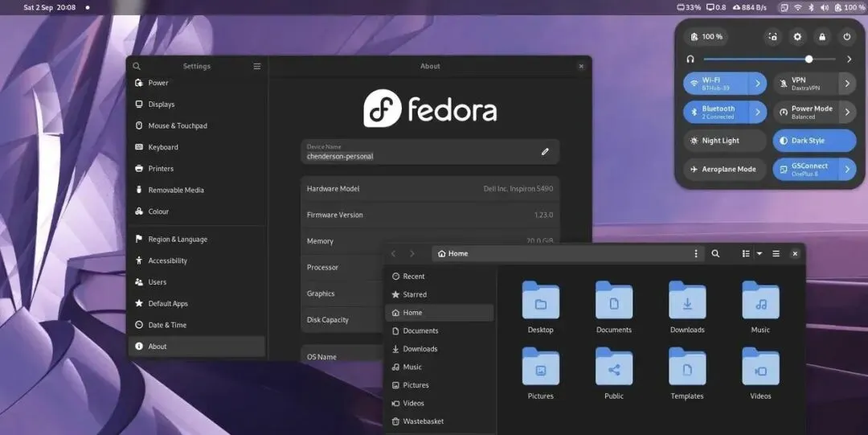Open the view options dropdown arrow
This screenshot has height=435, width=868.
point(759,253)
